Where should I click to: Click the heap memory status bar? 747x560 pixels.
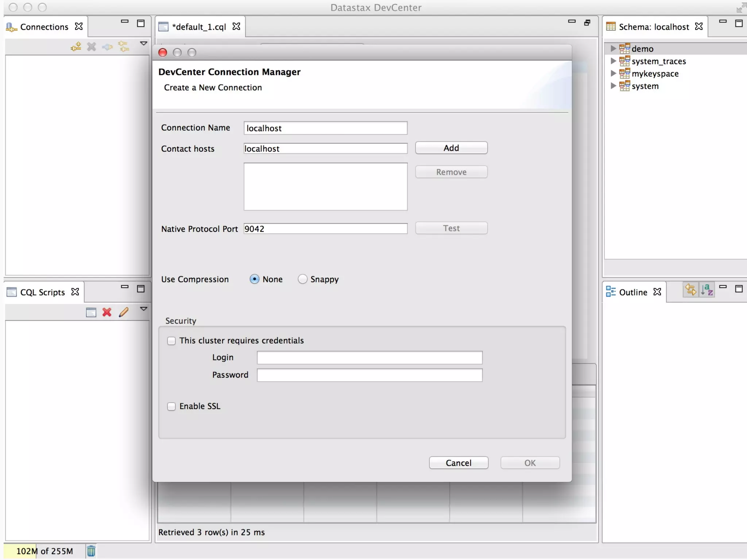44,551
